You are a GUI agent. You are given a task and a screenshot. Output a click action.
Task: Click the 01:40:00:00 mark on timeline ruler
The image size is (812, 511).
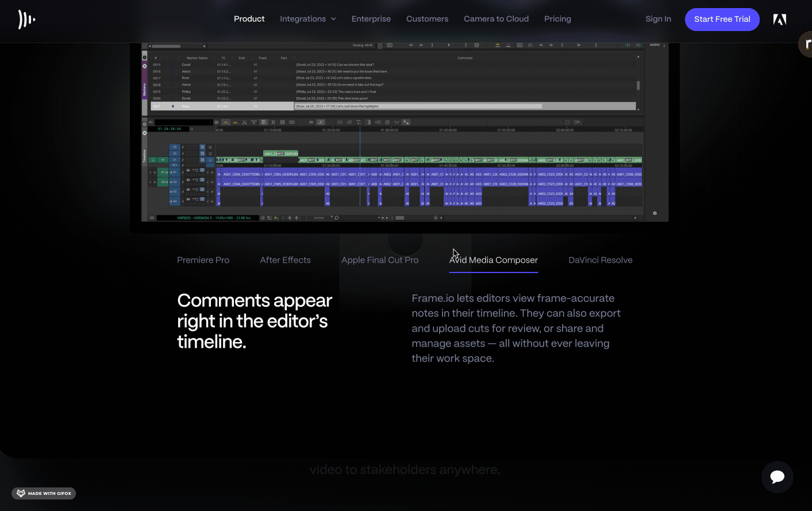pos(448,130)
